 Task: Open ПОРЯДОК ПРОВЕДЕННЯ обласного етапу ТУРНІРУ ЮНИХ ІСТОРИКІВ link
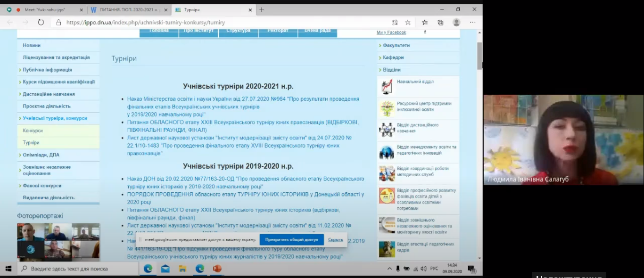click(x=246, y=198)
